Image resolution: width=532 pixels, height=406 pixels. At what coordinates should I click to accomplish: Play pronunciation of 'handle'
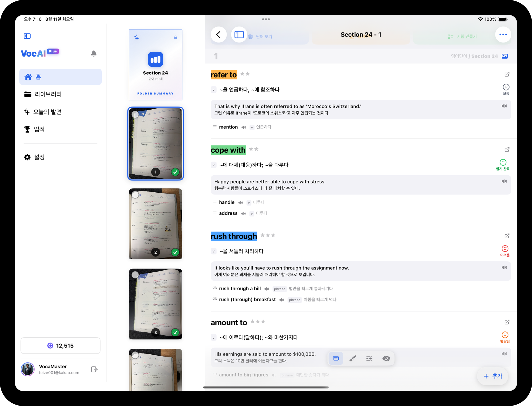click(x=240, y=203)
